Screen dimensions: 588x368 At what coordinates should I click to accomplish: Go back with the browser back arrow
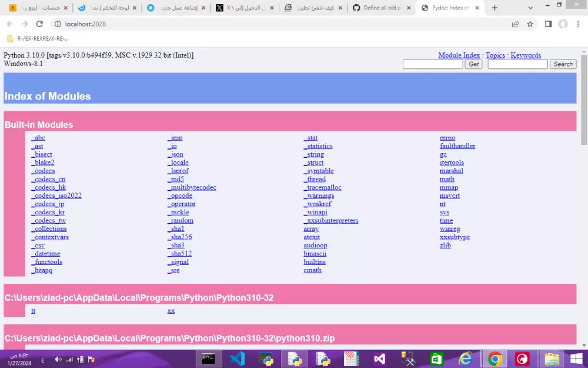[10, 24]
